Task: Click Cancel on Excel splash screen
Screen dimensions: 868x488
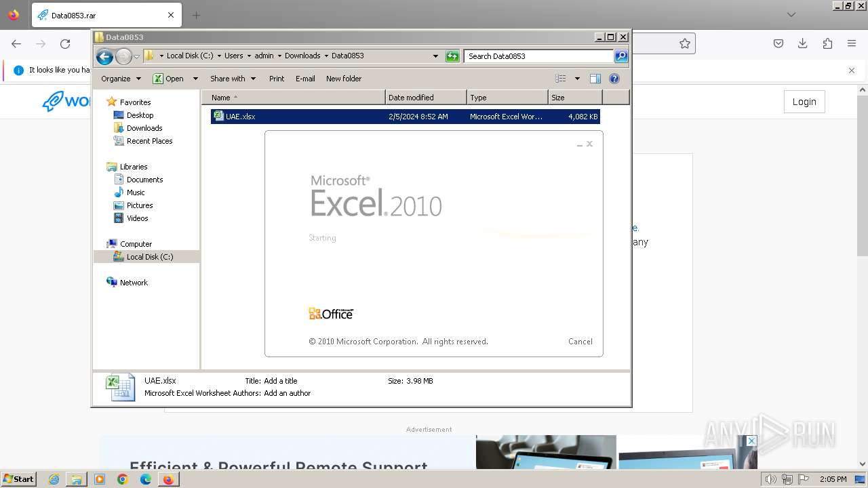Action: pyautogui.click(x=580, y=342)
